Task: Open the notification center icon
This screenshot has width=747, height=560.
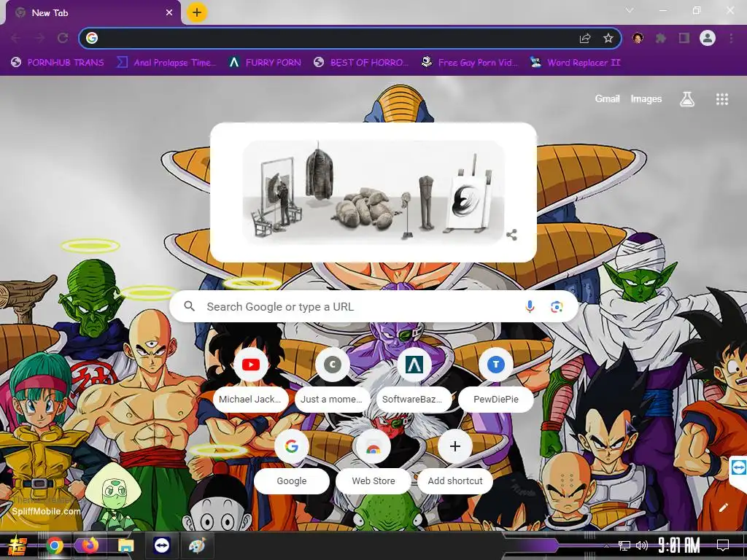Action: [x=723, y=545]
